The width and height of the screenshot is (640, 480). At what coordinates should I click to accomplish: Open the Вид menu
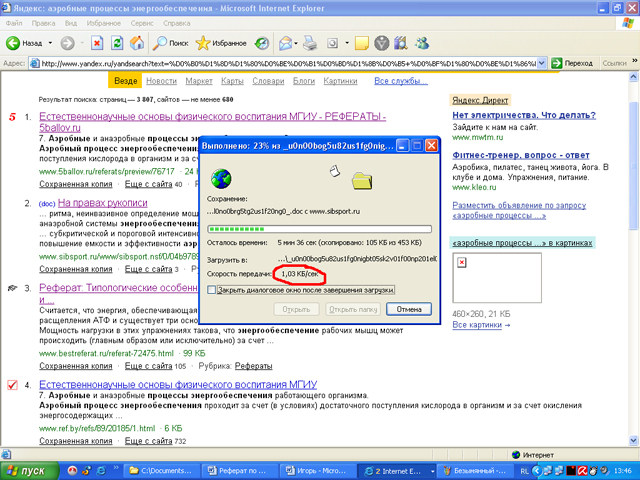click(x=71, y=23)
